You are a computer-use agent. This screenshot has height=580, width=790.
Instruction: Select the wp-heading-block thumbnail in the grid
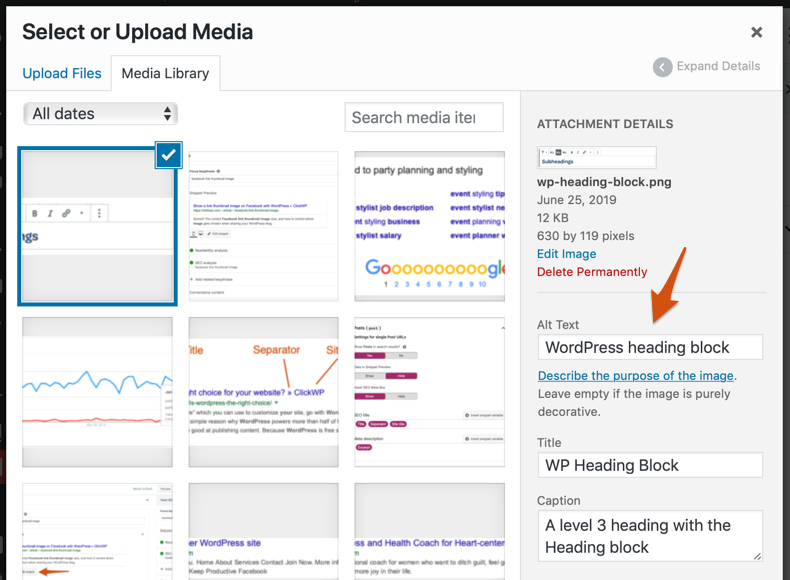[x=97, y=227]
